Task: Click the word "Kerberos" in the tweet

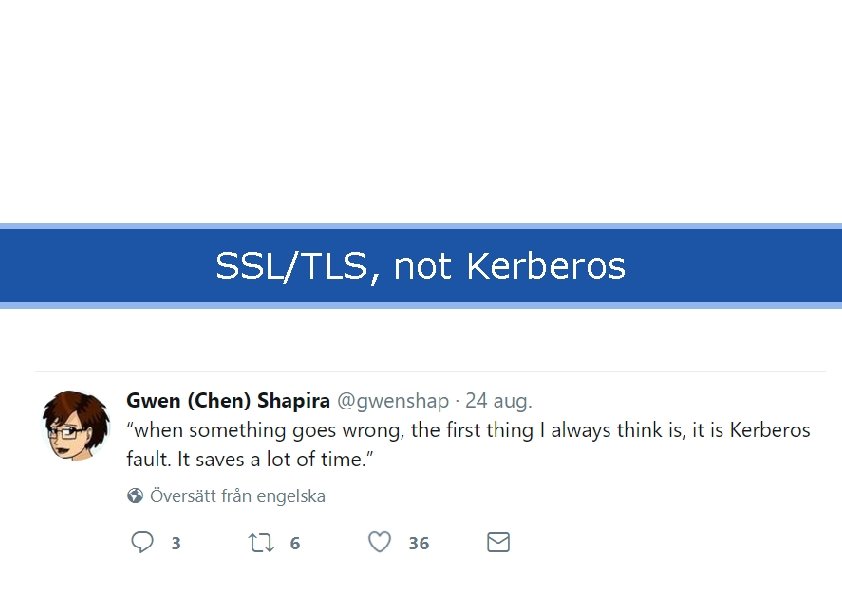Action: (770, 431)
